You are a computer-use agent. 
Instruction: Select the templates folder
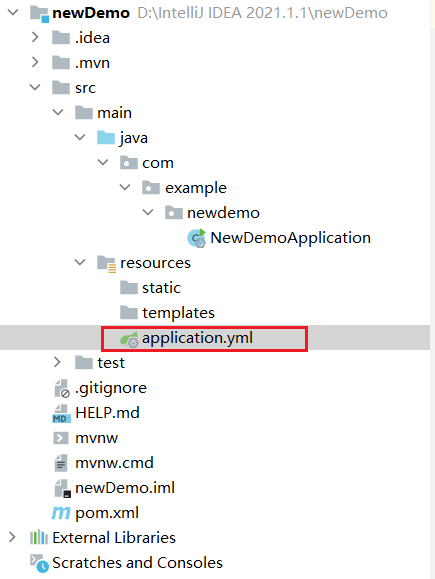pyautogui.click(x=167, y=313)
